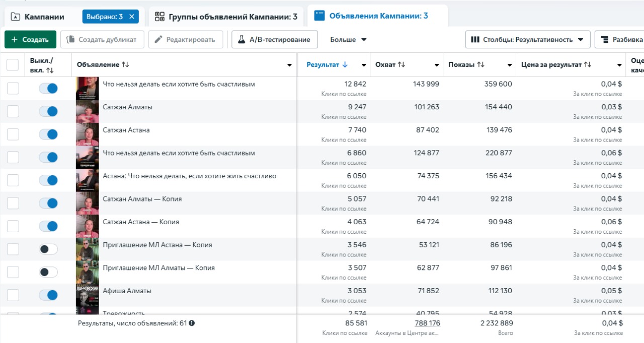The width and height of the screenshot is (644, 343).
Task: Click the Результат descending sort arrow
Action: tap(345, 65)
